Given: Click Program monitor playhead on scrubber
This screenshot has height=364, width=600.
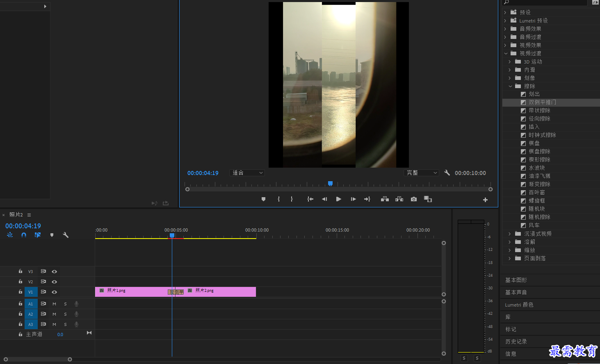Looking at the screenshot, I should [x=330, y=184].
